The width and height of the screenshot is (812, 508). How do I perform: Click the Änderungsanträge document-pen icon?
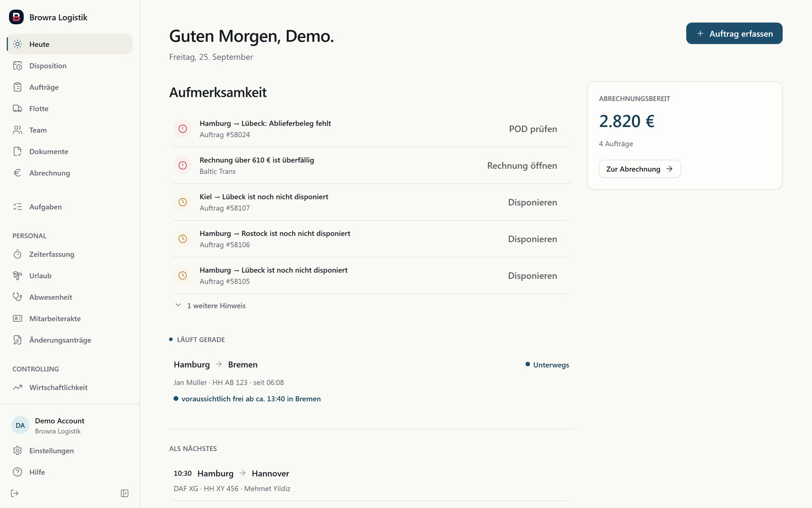click(x=18, y=340)
